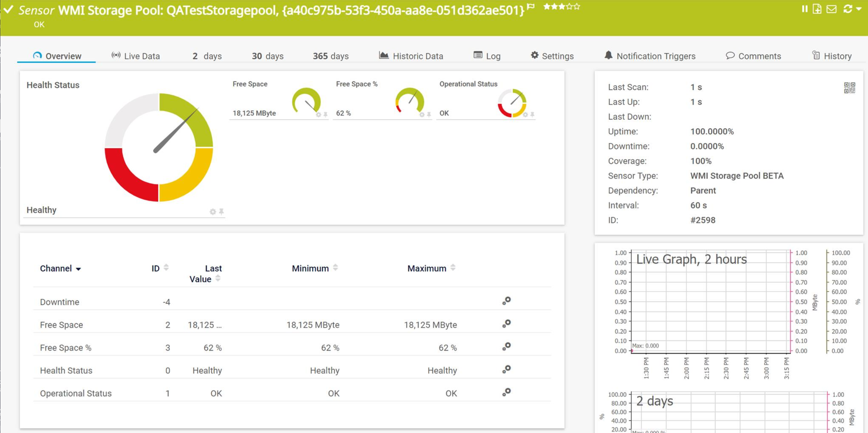Rate the sensor with the fourth star
The width and height of the screenshot is (868, 433).
point(570,6)
